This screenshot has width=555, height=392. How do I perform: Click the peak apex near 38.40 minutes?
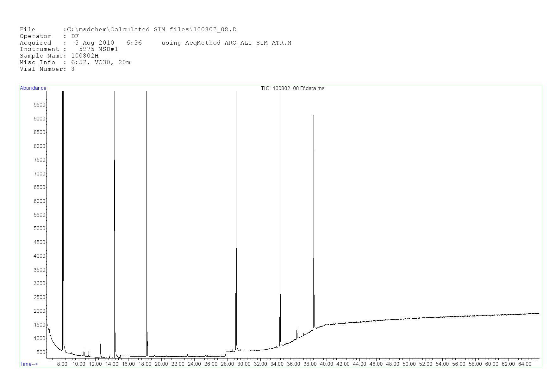click(x=314, y=116)
